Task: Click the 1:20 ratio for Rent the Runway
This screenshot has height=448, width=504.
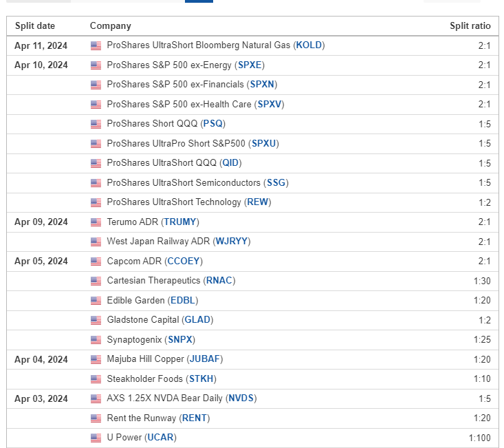Action: pyautogui.click(x=482, y=418)
